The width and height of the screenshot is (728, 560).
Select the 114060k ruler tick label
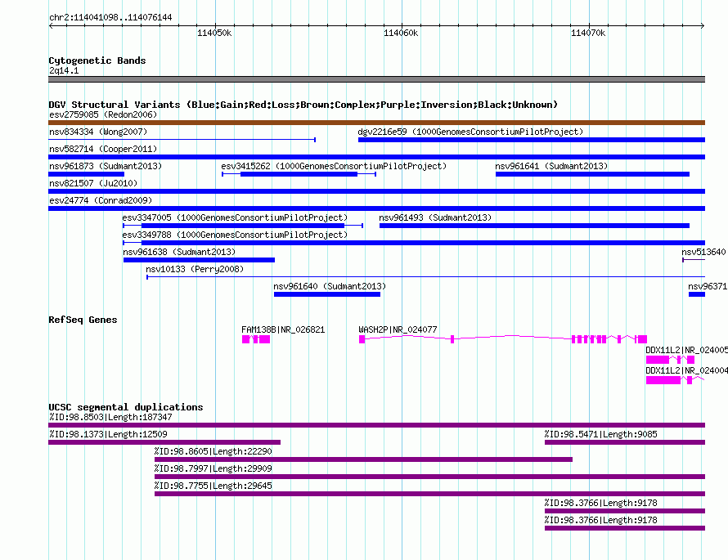click(x=401, y=33)
